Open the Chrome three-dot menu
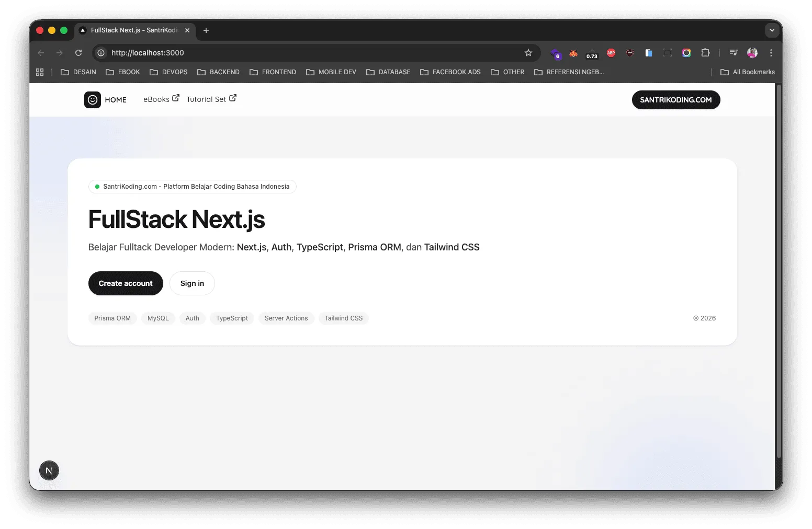Screen dimensions: 812x529 (x=771, y=53)
